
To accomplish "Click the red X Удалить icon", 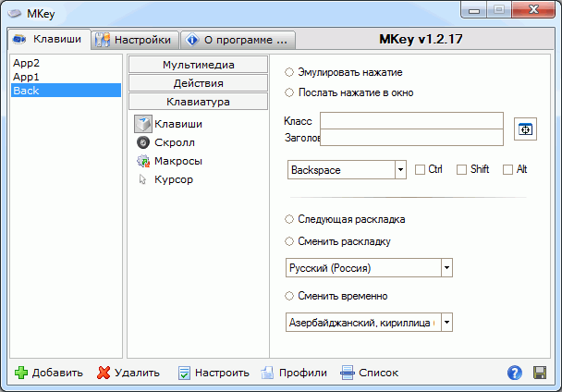I will (104, 373).
